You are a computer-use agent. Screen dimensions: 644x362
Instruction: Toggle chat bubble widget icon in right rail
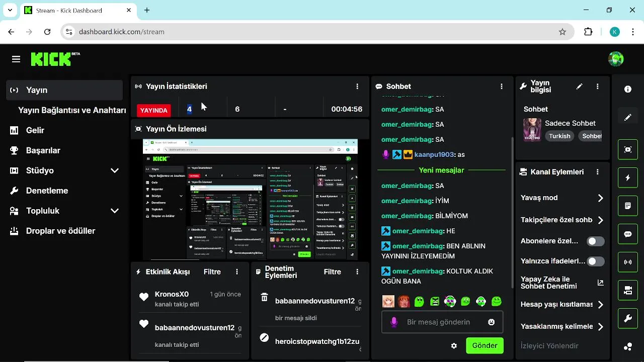pyautogui.click(x=628, y=234)
